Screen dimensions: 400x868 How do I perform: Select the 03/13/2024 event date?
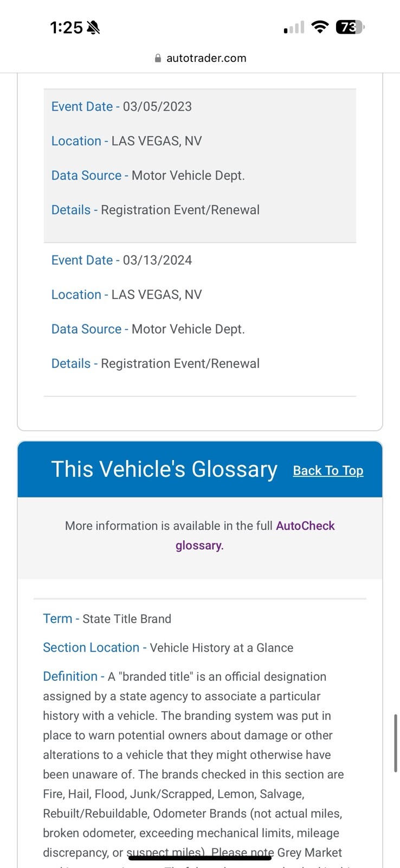point(157,260)
